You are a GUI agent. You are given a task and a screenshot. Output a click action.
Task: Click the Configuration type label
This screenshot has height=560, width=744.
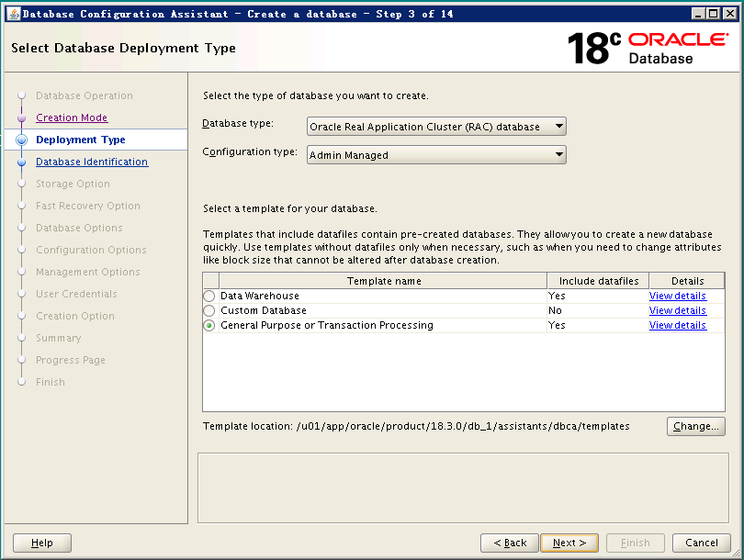pyautogui.click(x=250, y=152)
